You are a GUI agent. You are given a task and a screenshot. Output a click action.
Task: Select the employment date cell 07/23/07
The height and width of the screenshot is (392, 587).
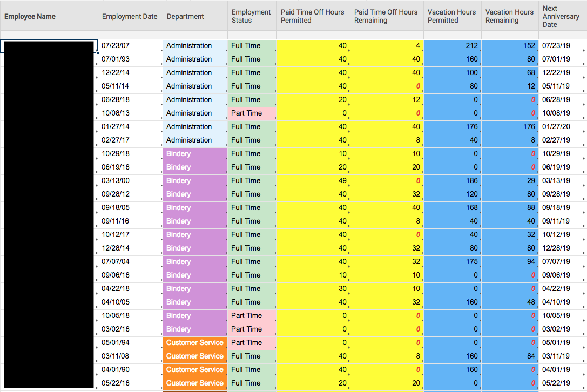[x=130, y=46]
